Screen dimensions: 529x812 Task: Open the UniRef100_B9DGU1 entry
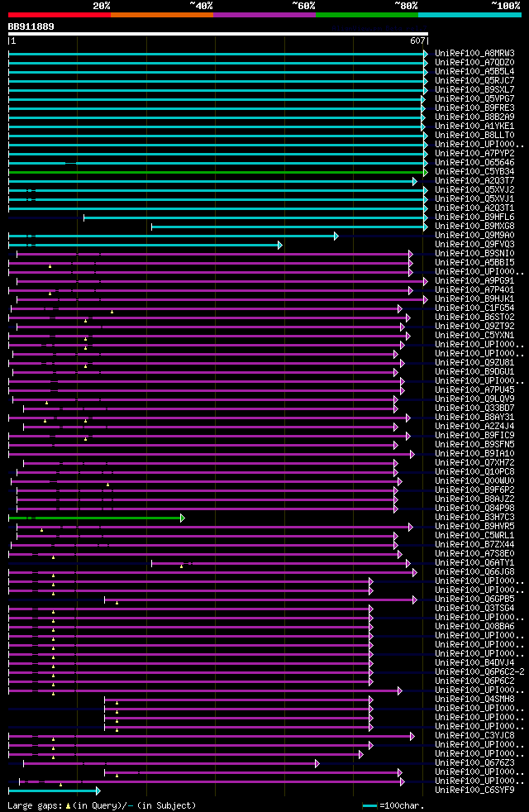474,372
